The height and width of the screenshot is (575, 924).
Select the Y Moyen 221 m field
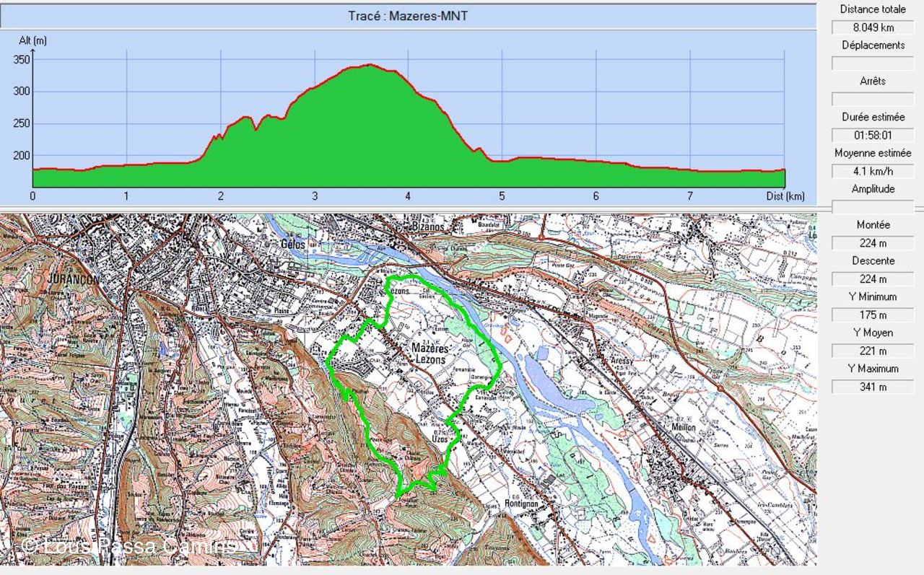(x=872, y=351)
